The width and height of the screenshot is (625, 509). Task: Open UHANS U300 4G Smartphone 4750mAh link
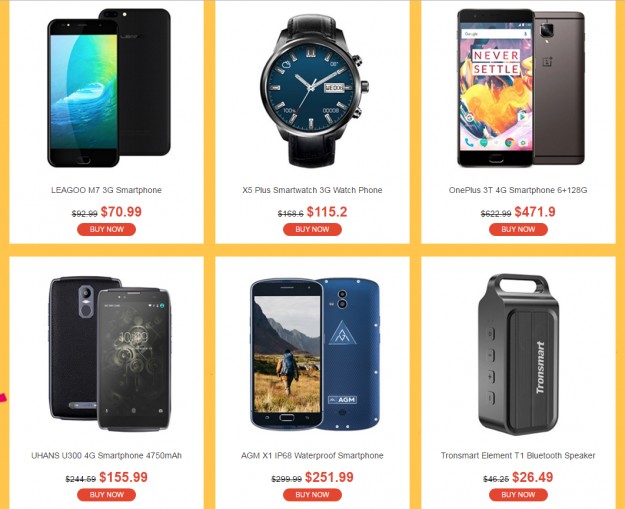106,455
